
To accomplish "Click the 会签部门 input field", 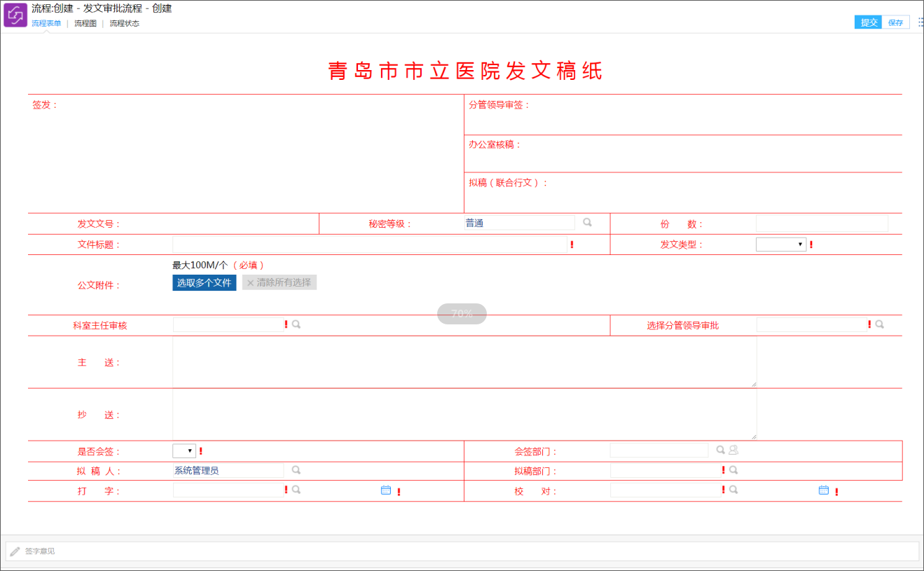I will pyautogui.click(x=659, y=450).
